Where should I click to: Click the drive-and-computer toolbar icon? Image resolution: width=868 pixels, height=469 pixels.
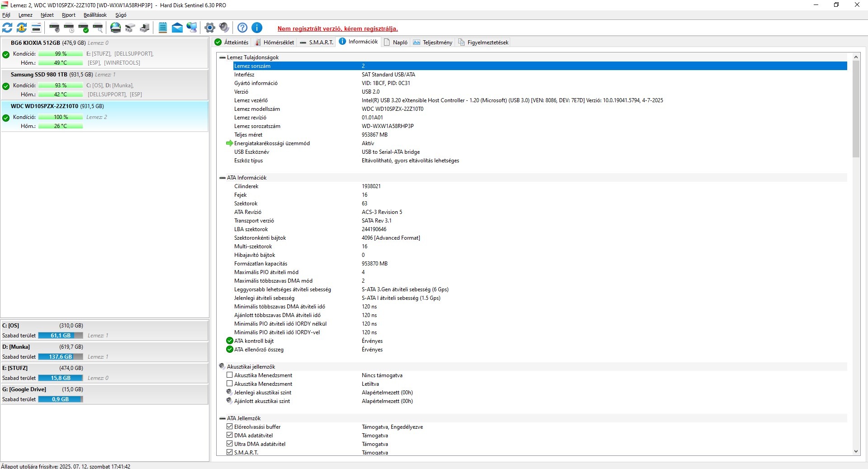(x=145, y=28)
